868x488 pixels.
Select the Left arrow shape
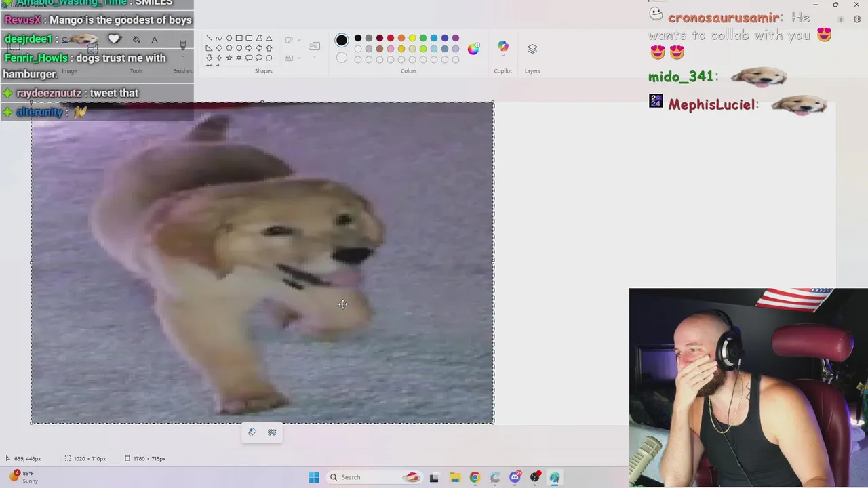[259, 48]
